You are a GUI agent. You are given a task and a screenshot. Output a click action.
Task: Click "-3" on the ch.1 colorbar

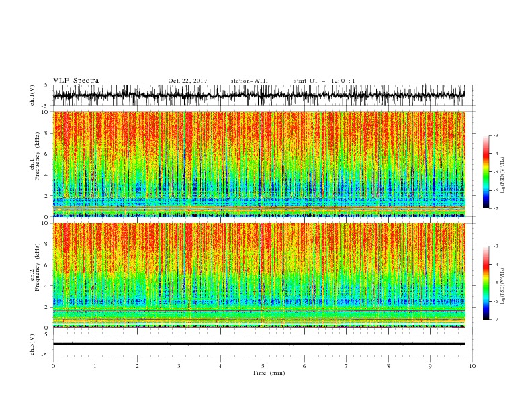pos(495,135)
